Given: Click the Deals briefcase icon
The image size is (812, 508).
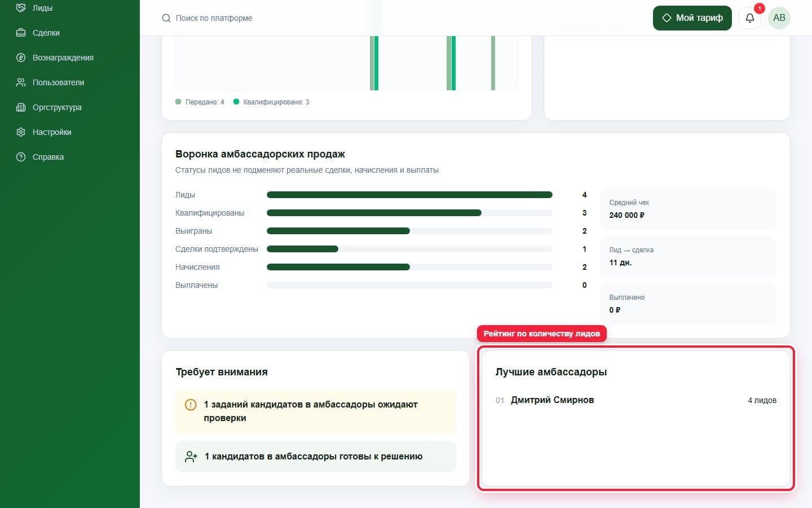Looking at the screenshot, I should point(21,33).
